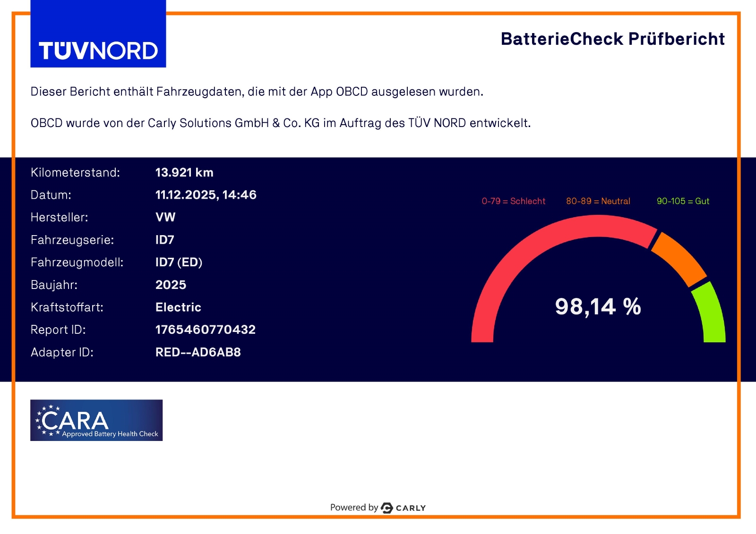This screenshot has height=534, width=756.
Task: Select the 80-89 = Neutral legend label
Action: (x=598, y=201)
